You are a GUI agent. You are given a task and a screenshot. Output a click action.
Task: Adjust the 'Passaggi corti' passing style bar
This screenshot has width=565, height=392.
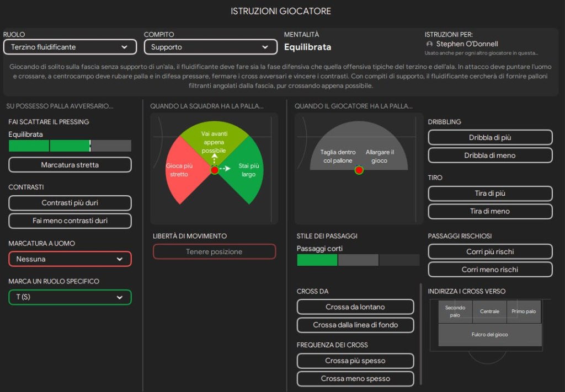tap(358, 260)
